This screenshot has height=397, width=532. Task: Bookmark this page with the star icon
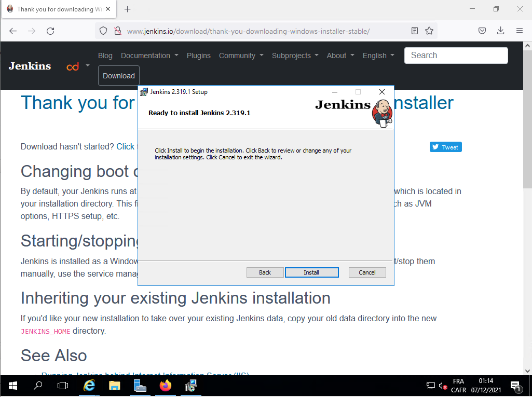(429, 31)
